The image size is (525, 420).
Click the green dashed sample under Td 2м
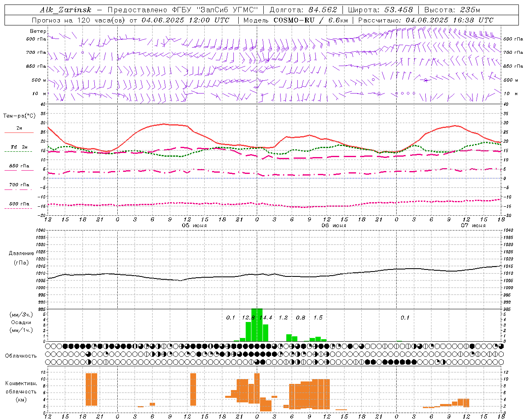pos(18,151)
